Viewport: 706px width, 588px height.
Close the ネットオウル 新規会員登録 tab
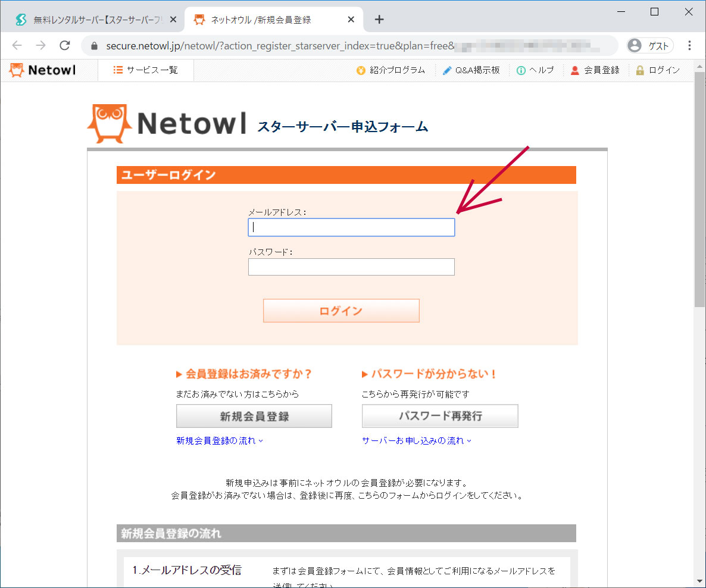pos(351,20)
